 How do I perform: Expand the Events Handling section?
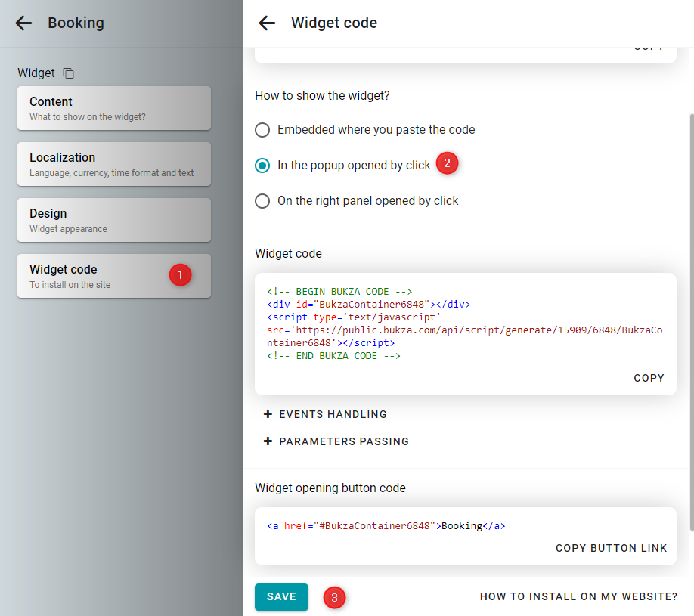[325, 414]
